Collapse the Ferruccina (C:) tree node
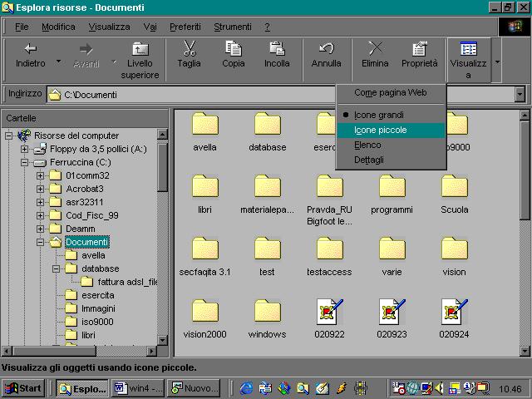The image size is (532, 399). (x=24, y=163)
